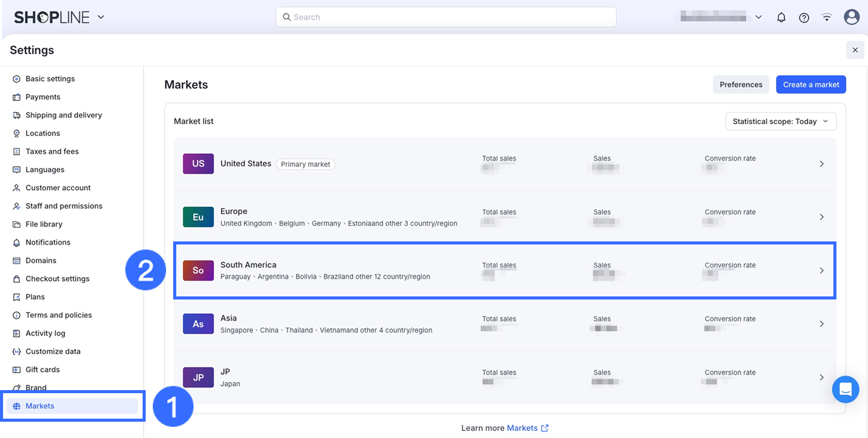The width and height of the screenshot is (868, 438).
Task: Click the Search input field
Action: point(446,17)
